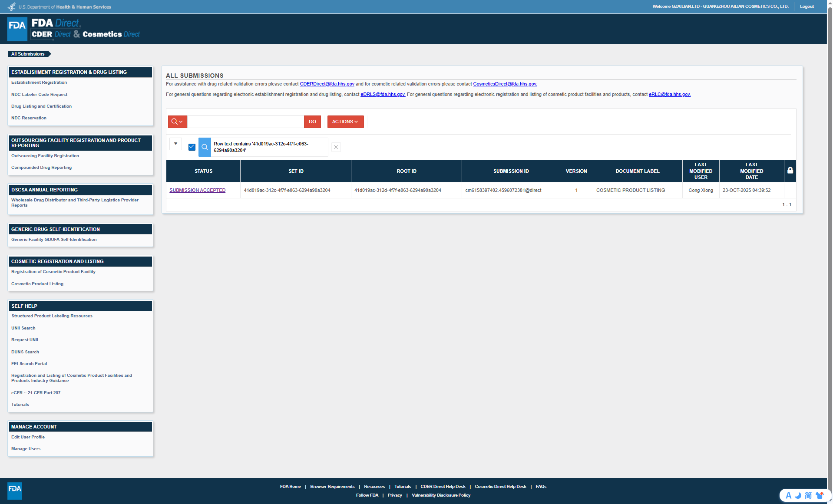
Task: Click the search text input field
Action: click(x=245, y=122)
